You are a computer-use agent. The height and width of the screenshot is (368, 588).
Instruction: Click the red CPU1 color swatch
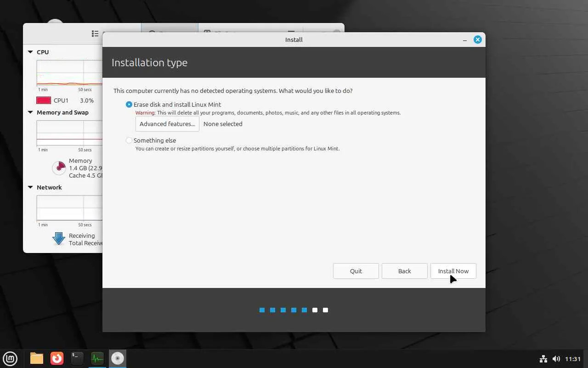coord(44,100)
